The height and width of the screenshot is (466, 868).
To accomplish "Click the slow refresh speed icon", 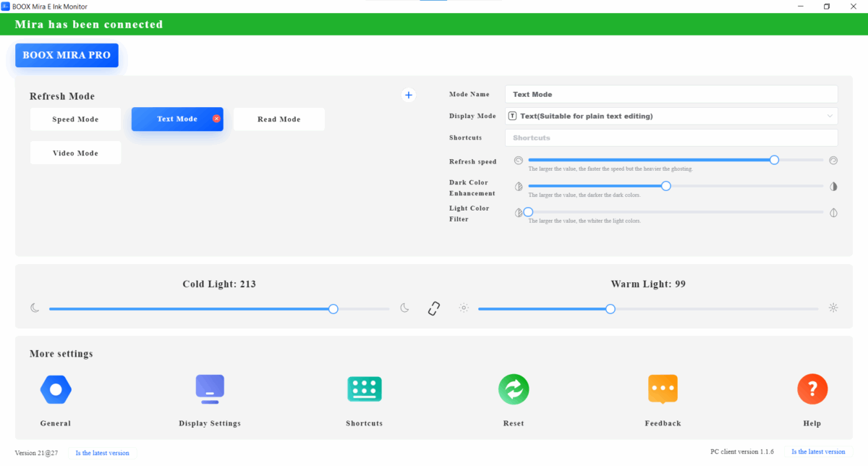I will pyautogui.click(x=519, y=160).
